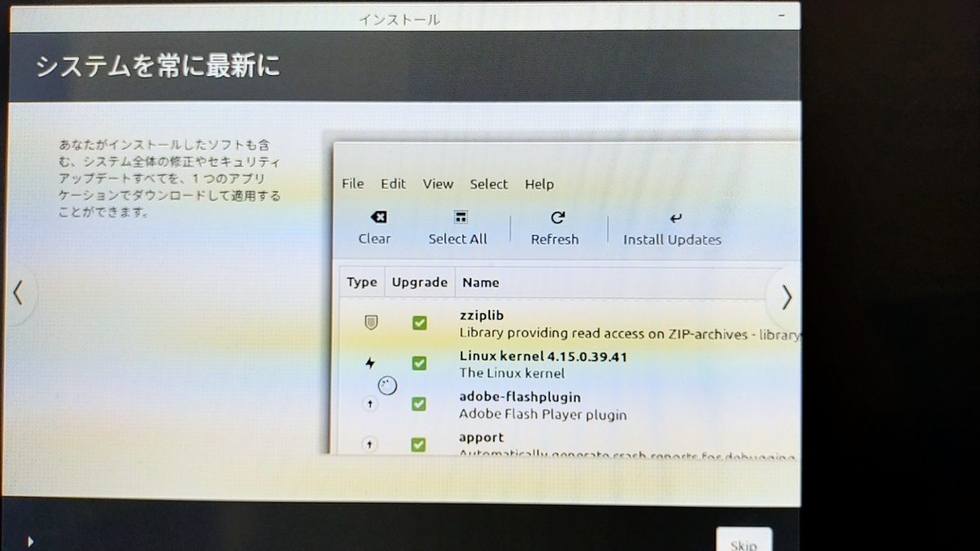Click the インストール window title
This screenshot has width=980, height=551.
399,19
